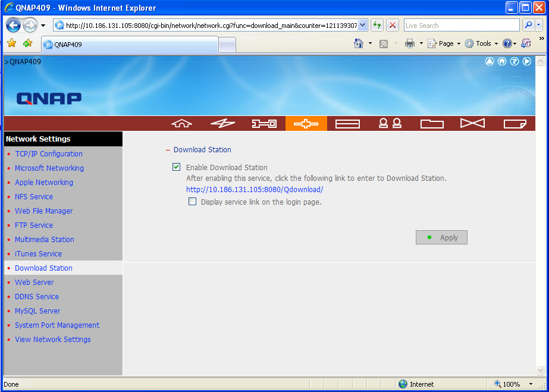Open DDNS Service settings link
Screen dimensions: 549x392
[37, 296]
